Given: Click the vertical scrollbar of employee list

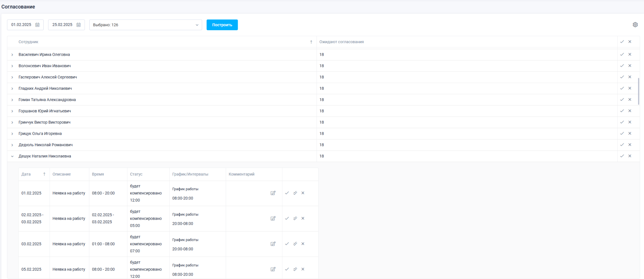Looking at the screenshot, I should pos(638,91).
